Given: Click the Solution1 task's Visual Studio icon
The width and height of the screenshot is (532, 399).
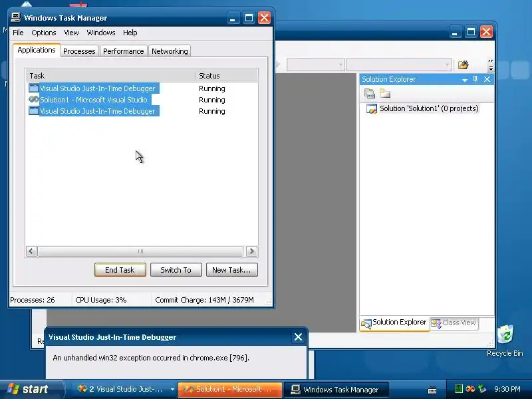Looking at the screenshot, I should coord(34,99).
